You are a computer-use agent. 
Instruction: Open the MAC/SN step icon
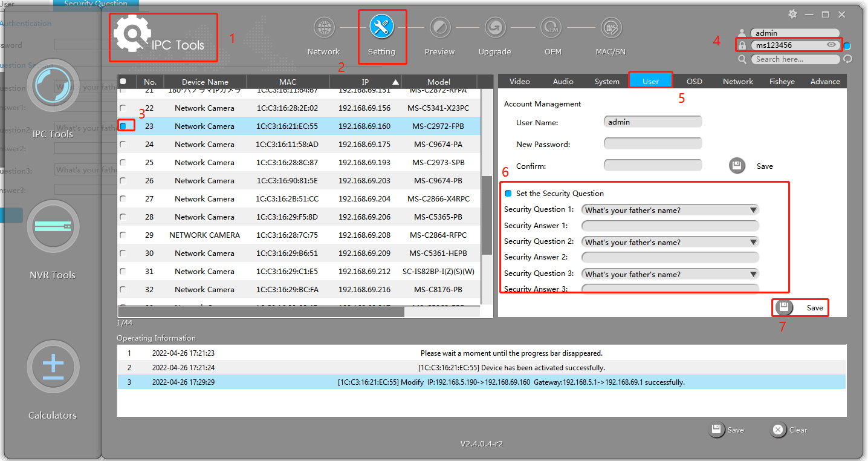(611, 28)
